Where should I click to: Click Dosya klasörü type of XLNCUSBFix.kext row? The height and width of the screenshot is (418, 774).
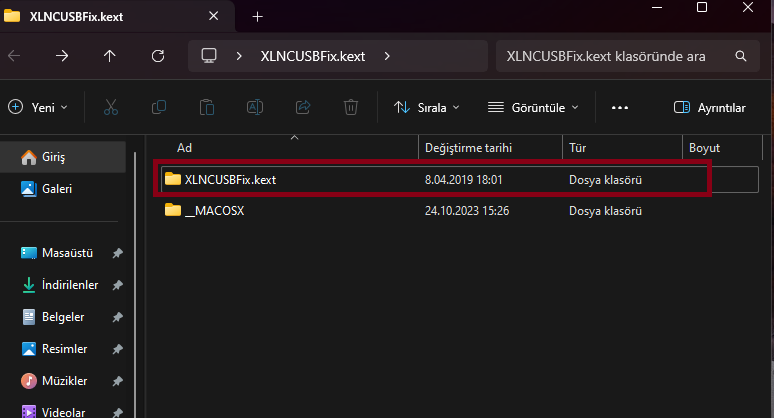click(x=605, y=180)
